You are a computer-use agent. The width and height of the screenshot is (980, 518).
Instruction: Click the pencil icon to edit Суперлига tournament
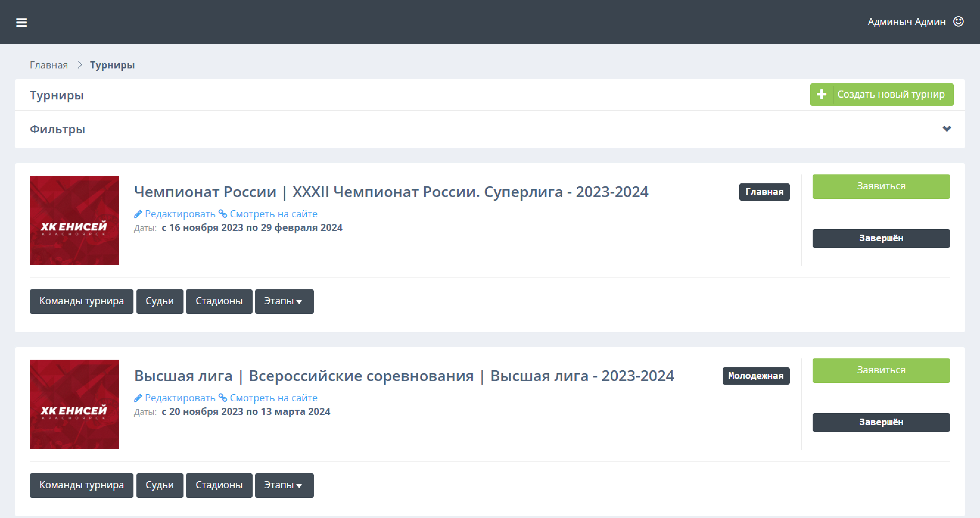click(138, 214)
